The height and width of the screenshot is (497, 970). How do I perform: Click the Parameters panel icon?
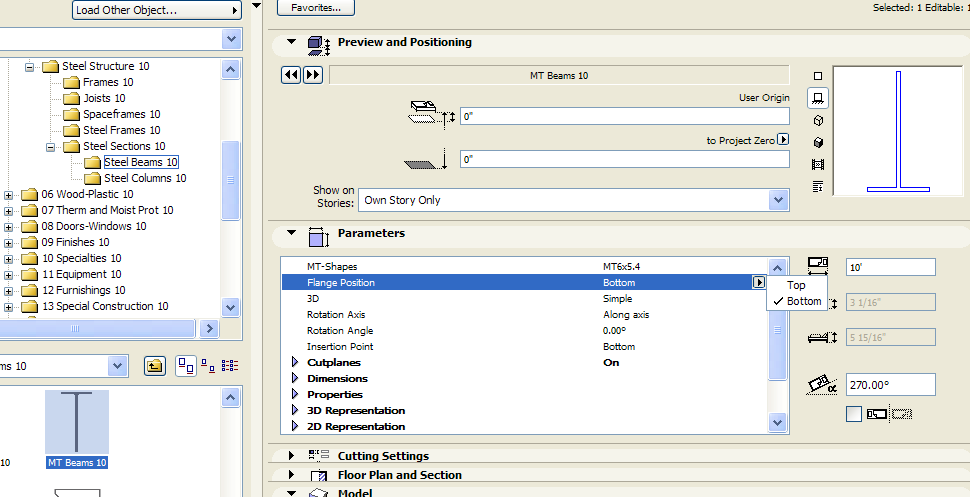(318, 237)
